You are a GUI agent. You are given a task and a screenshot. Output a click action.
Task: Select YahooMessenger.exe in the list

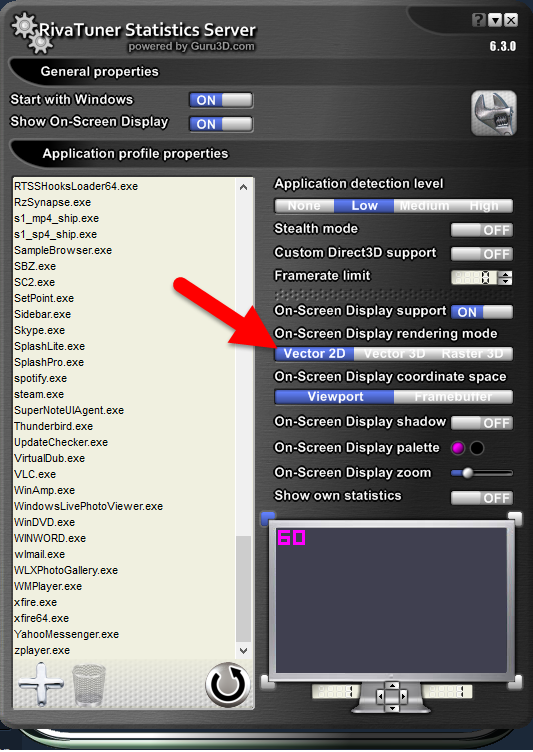tap(66, 634)
